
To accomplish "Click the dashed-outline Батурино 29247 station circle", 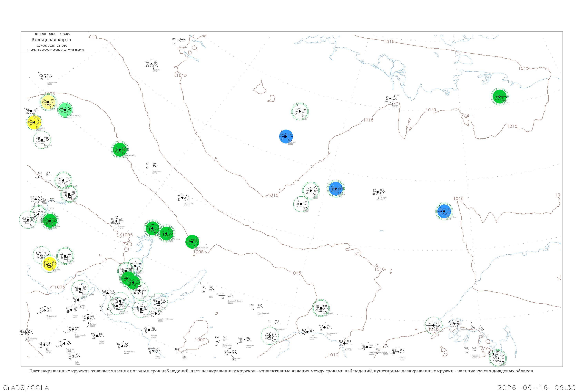I will point(42,140).
